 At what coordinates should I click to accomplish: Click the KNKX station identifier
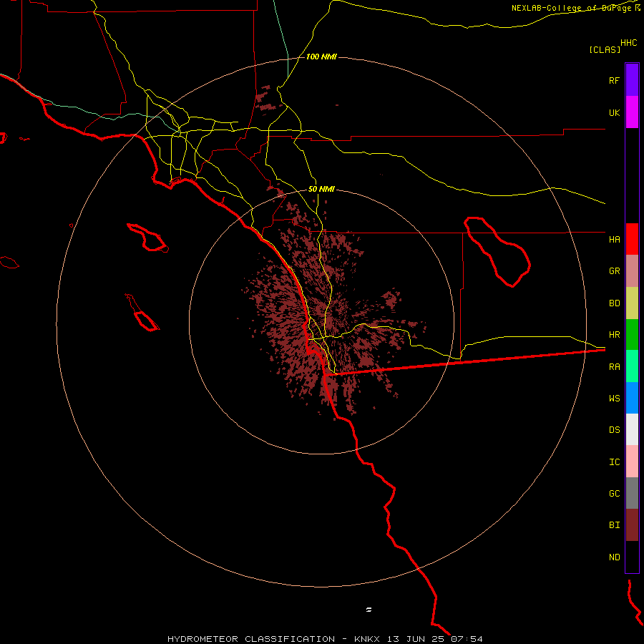(368, 639)
